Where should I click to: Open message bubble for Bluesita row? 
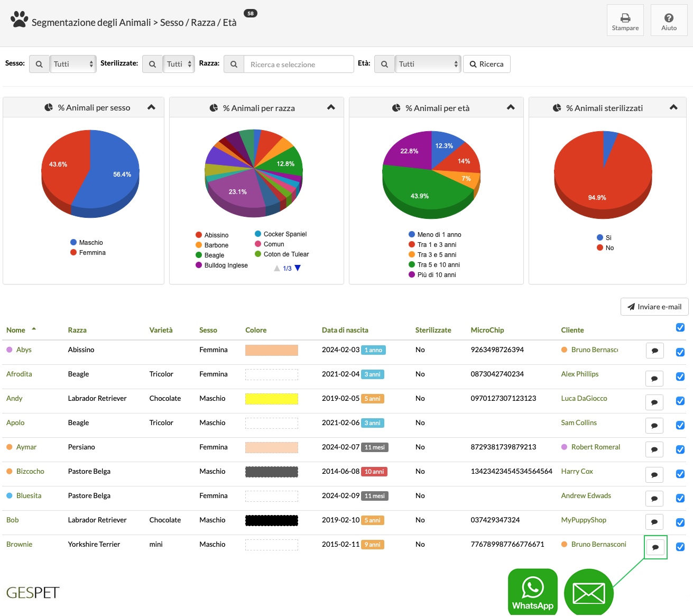click(654, 499)
